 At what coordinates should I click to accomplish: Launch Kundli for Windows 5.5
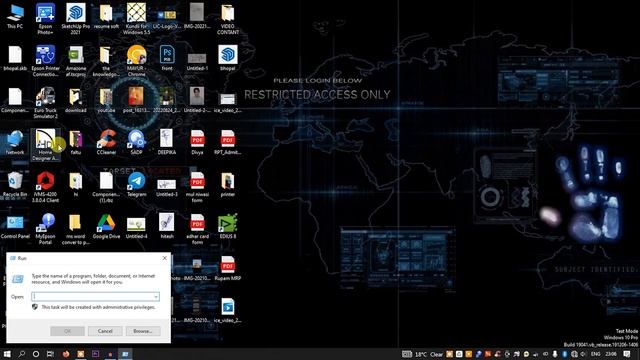point(136,19)
